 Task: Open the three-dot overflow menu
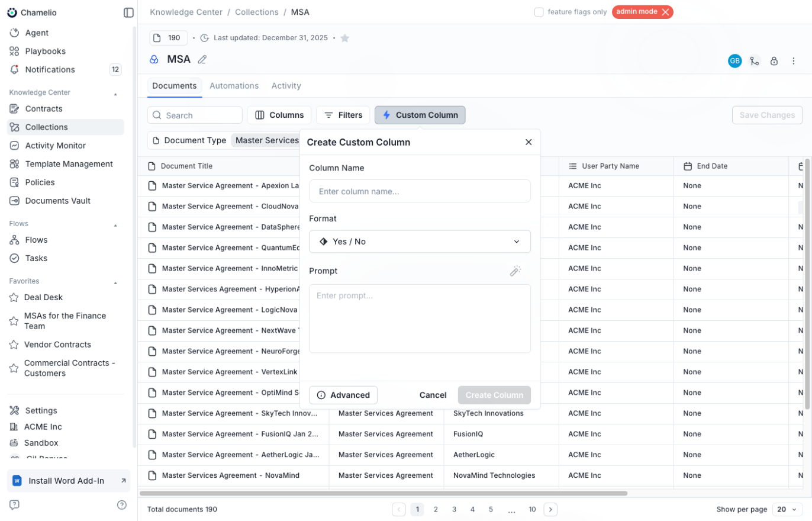[x=794, y=60]
